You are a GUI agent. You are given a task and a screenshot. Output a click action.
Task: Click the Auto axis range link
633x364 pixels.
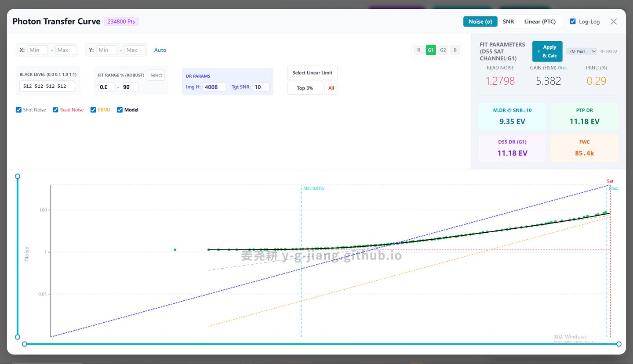[160, 50]
